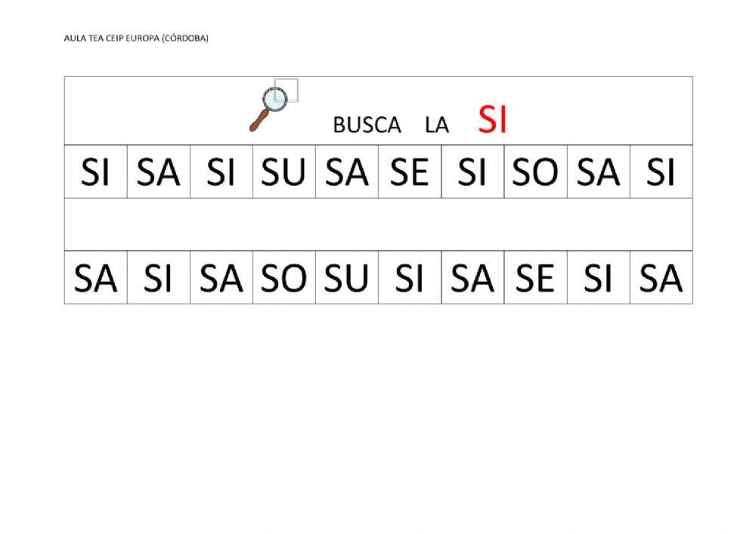Image resolution: width=756 pixels, height=534 pixels.
Task: Click the word BUSCA in the header
Action: (367, 126)
